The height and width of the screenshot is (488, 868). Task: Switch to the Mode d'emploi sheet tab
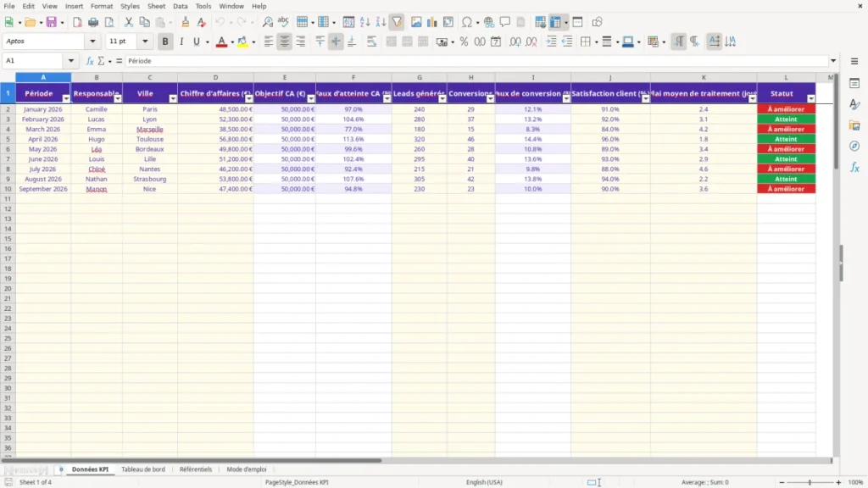point(247,469)
